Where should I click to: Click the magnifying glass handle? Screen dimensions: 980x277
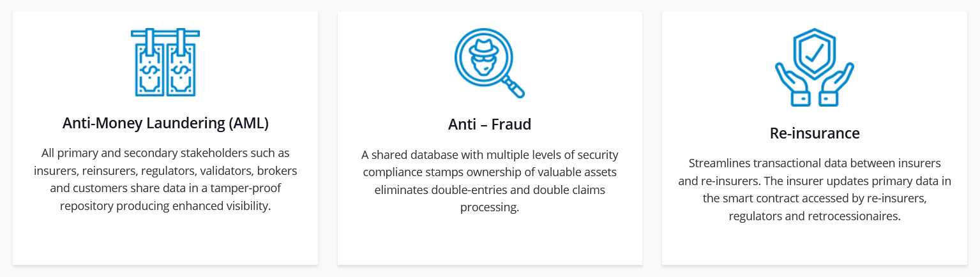pos(514,87)
